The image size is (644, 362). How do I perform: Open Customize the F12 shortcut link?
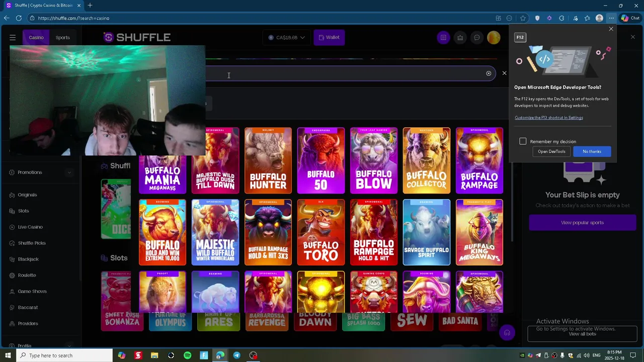click(x=548, y=118)
